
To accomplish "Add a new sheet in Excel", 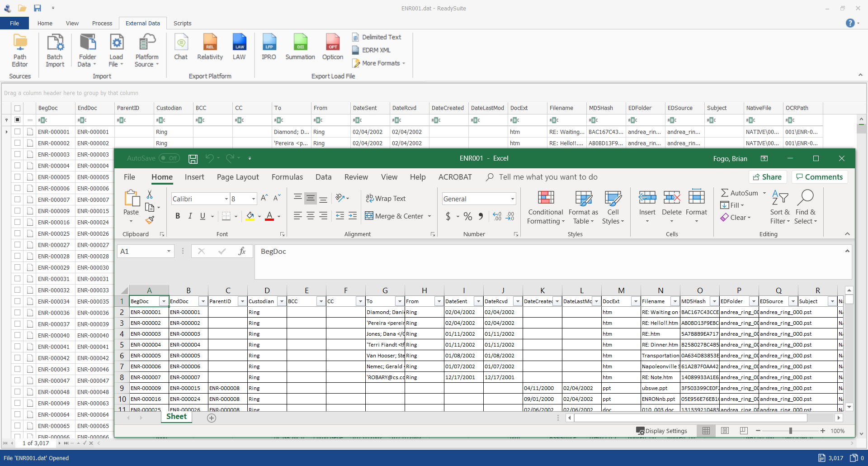I will (212, 418).
